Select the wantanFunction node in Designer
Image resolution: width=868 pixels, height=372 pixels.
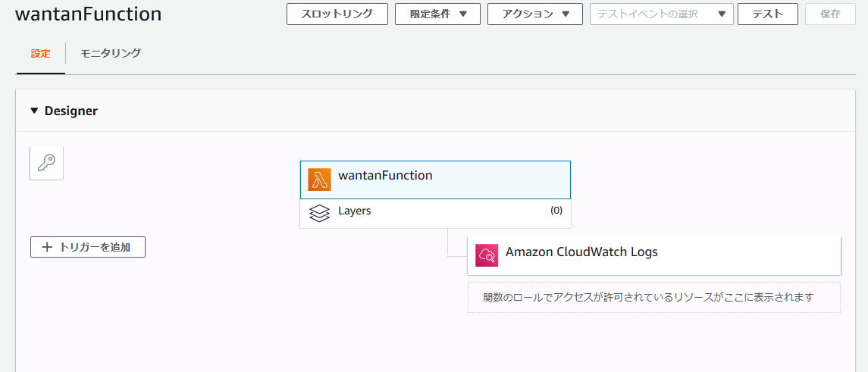[435, 180]
